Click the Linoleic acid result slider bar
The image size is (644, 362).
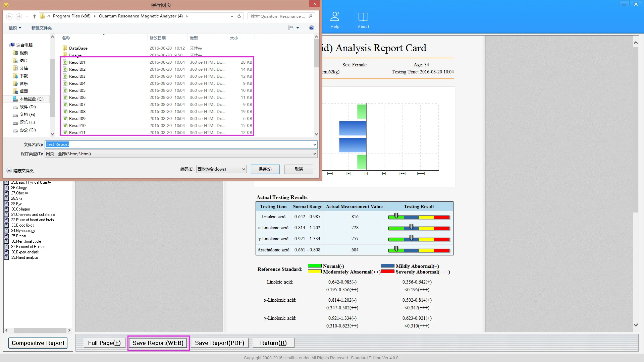pyautogui.click(x=419, y=217)
